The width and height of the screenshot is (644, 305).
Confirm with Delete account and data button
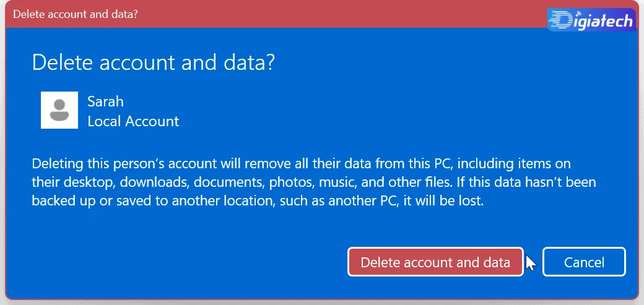(435, 262)
